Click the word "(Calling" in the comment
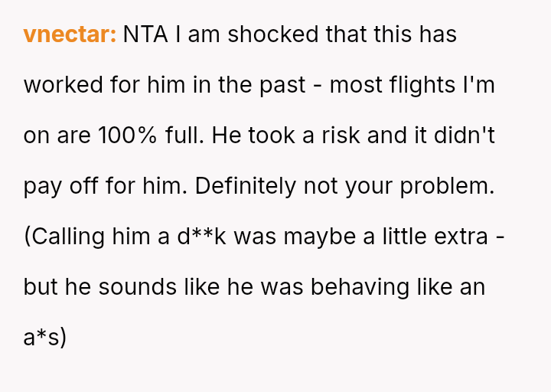 [64, 237]
